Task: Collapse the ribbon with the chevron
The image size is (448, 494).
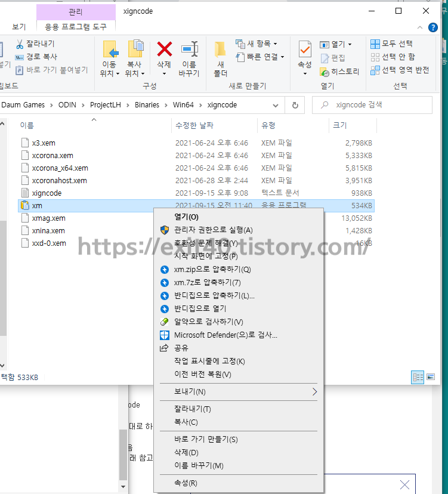Action: 419,27
